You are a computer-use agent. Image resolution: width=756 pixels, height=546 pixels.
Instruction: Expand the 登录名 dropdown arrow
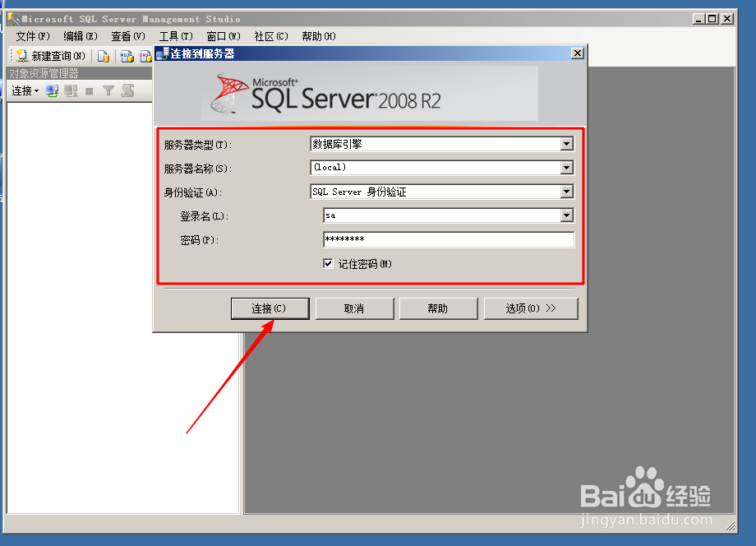567,215
